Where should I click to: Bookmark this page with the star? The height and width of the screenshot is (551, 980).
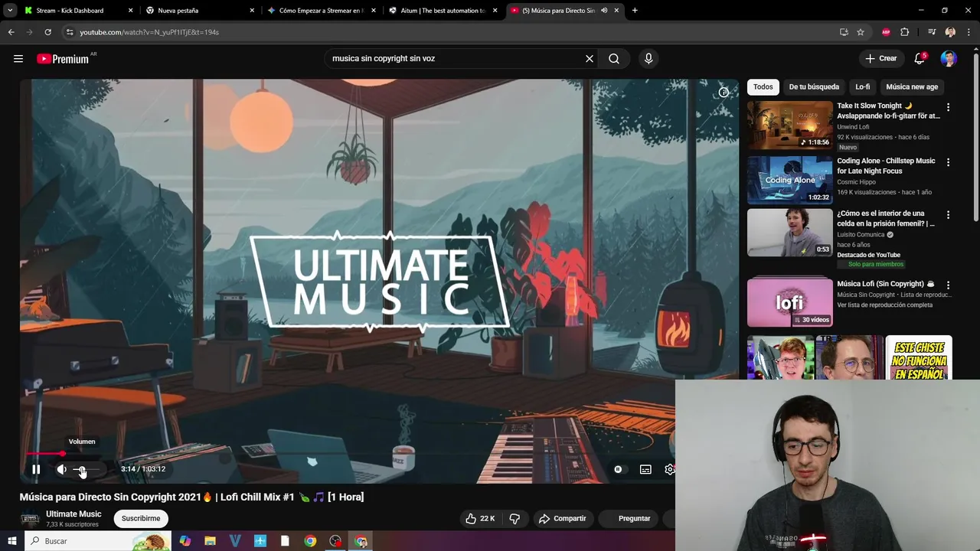[861, 32]
